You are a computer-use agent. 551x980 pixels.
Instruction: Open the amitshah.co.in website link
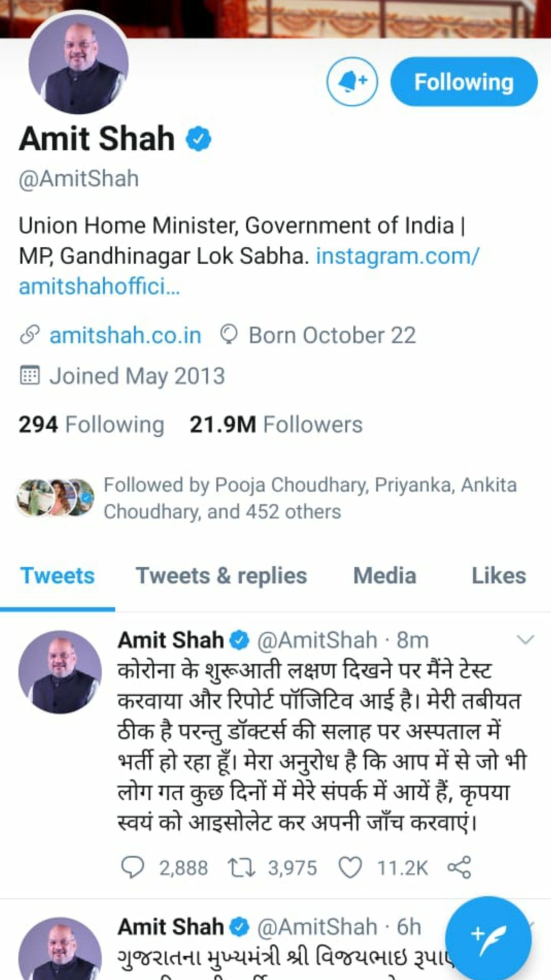pos(125,335)
